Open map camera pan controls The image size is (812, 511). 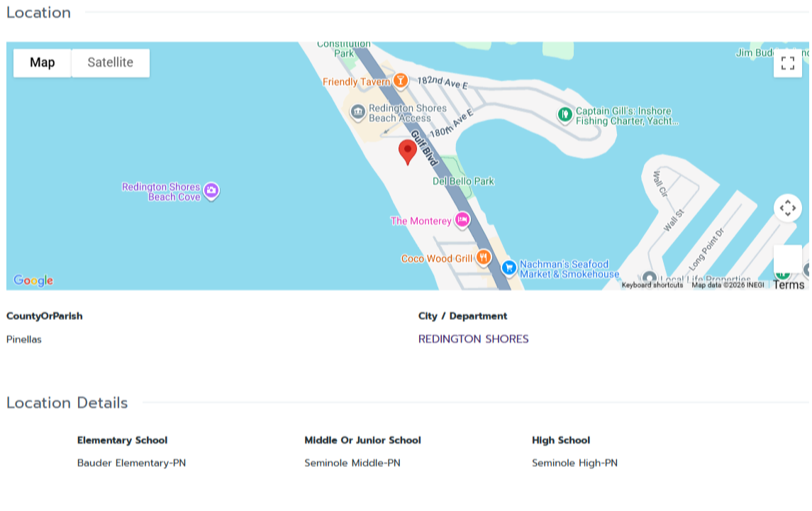788,209
